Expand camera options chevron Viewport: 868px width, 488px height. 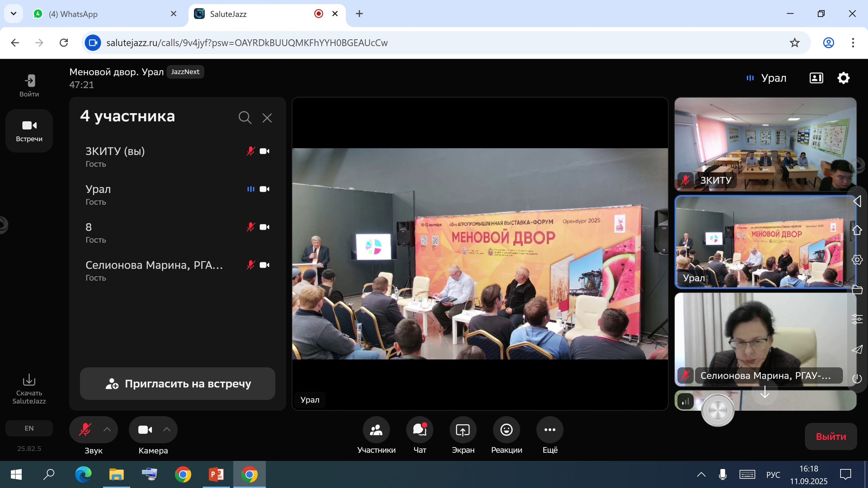[166, 429]
